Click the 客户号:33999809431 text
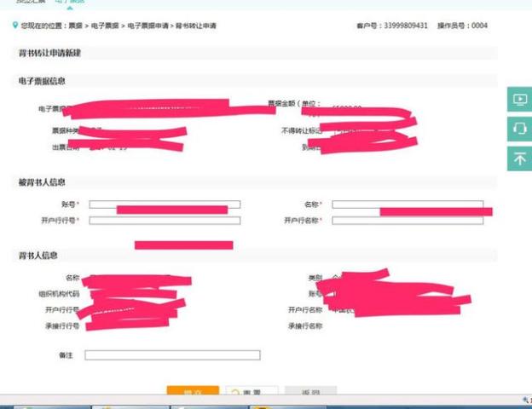The width and height of the screenshot is (532, 409). tap(392, 26)
